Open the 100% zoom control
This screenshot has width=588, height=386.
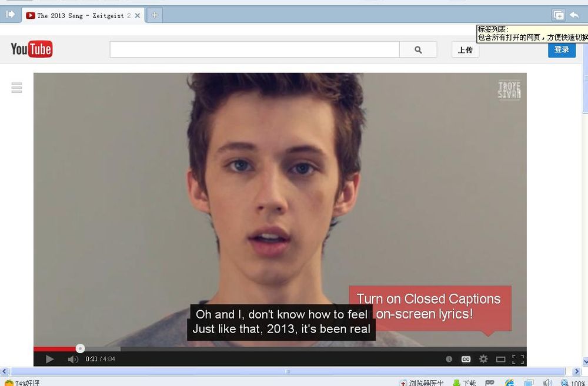[x=573, y=383]
